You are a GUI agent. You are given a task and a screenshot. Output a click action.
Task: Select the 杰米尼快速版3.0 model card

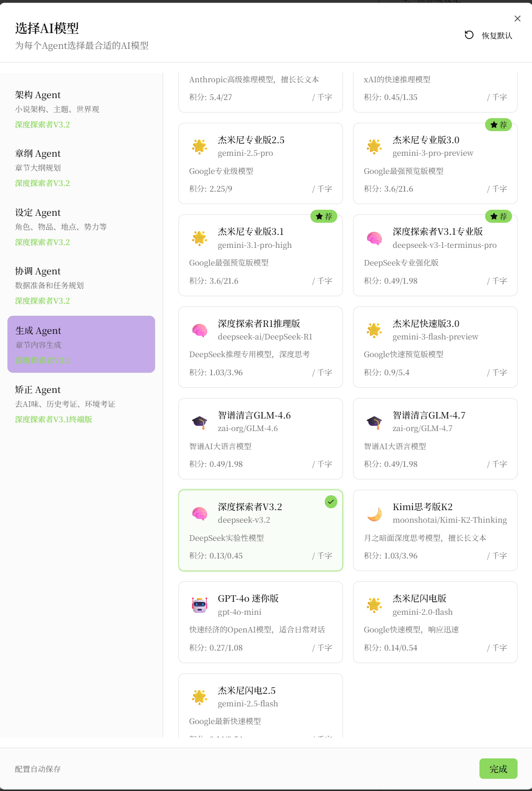point(435,347)
